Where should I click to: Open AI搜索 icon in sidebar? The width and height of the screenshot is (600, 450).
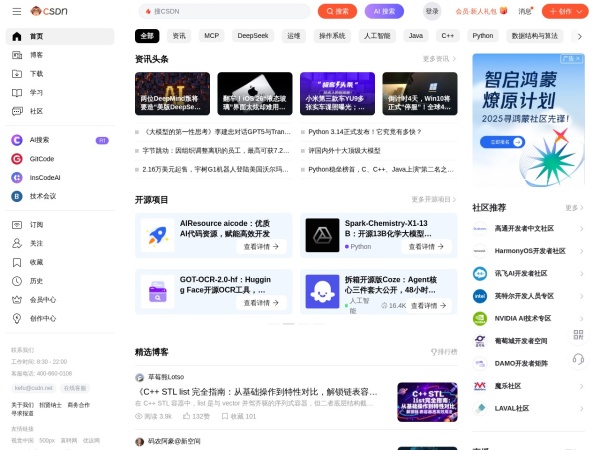point(17,140)
